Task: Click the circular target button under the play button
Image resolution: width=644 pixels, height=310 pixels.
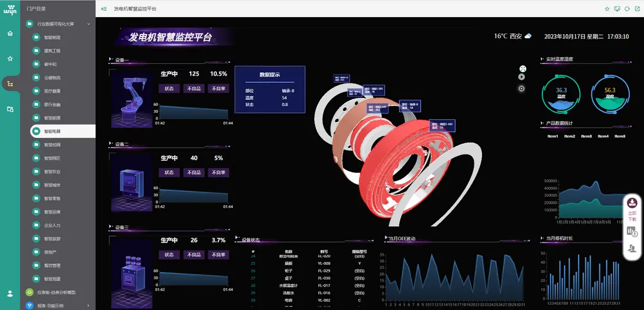Action: [521, 88]
